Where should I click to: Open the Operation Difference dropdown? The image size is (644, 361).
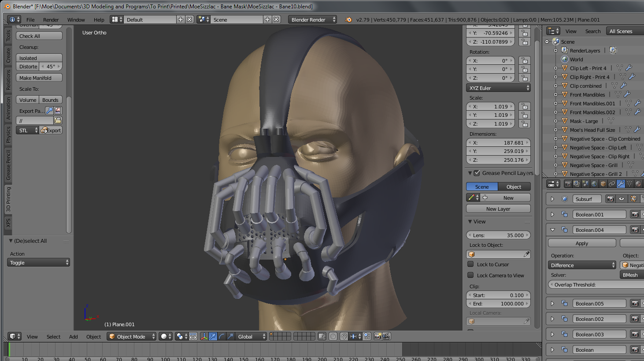[x=582, y=265]
